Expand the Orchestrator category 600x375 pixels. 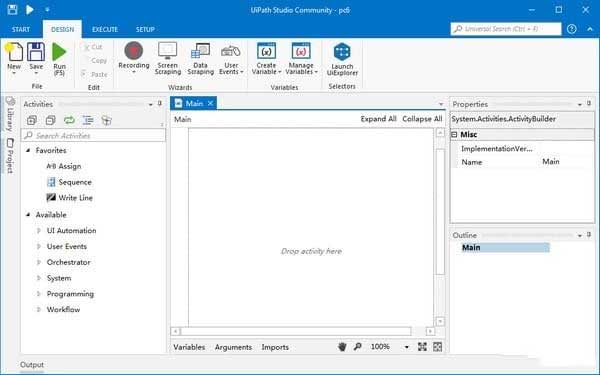coord(39,262)
